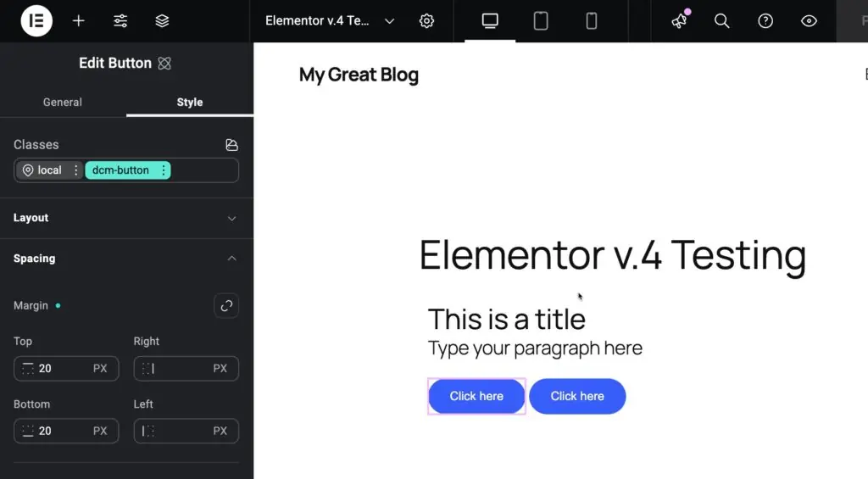Open the help question mark icon
This screenshot has width=868, height=479.
click(x=765, y=21)
